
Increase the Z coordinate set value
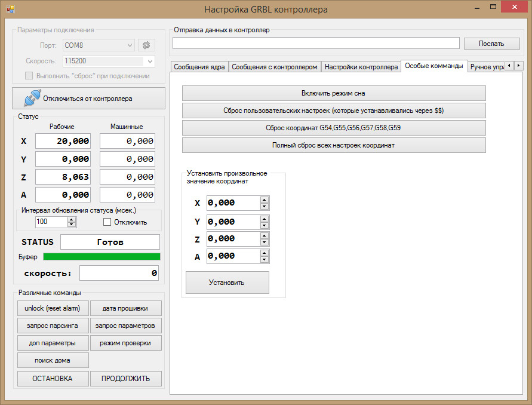(265, 235)
